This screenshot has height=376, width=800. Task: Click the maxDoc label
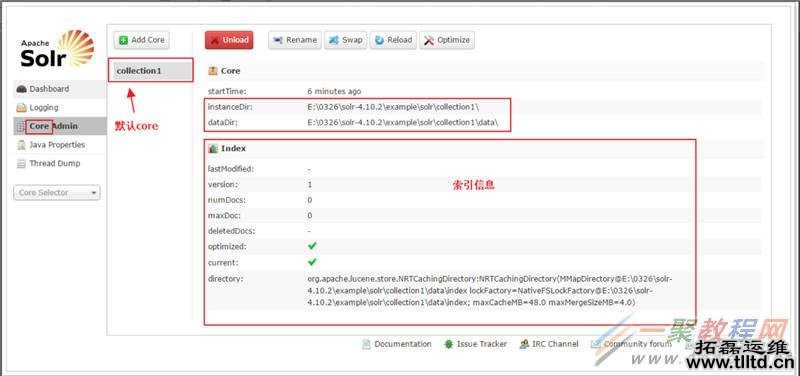(223, 215)
